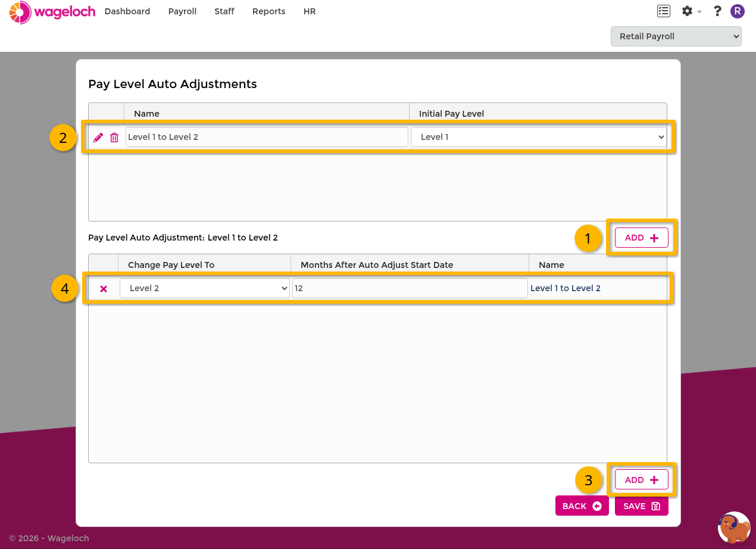Viewport: 756px width, 549px height.
Task: Open the Reports menu
Action: tap(268, 11)
